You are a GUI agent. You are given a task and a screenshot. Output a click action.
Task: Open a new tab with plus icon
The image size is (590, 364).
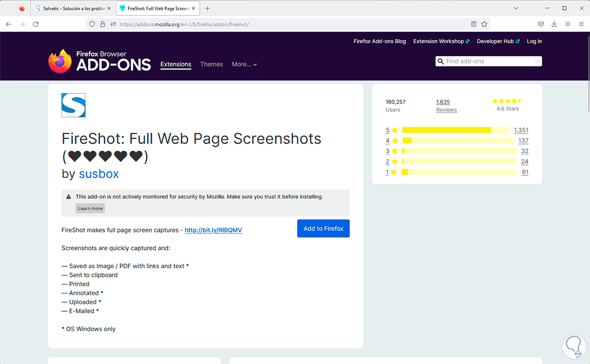[x=207, y=8]
